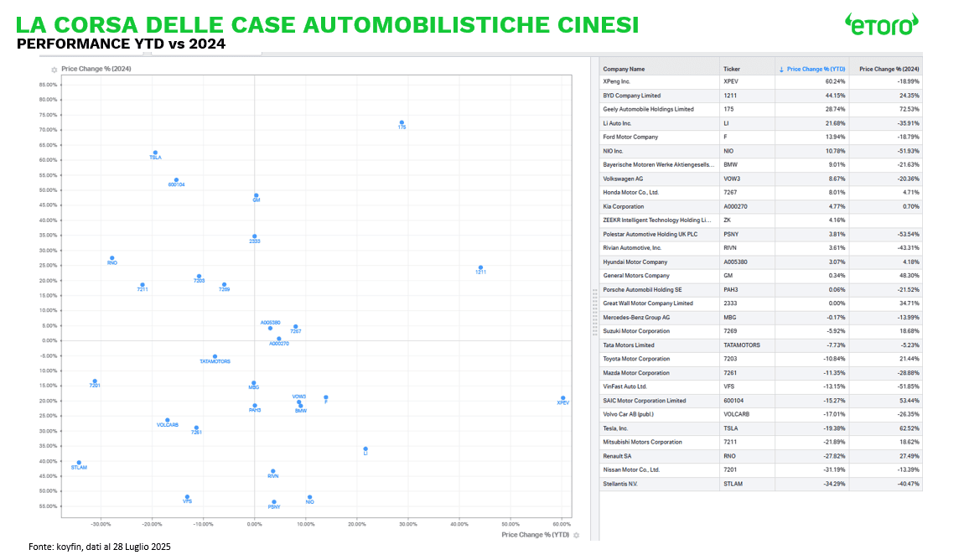Click the TATAMOTORS scatter point
964x560 pixels.
215,356
